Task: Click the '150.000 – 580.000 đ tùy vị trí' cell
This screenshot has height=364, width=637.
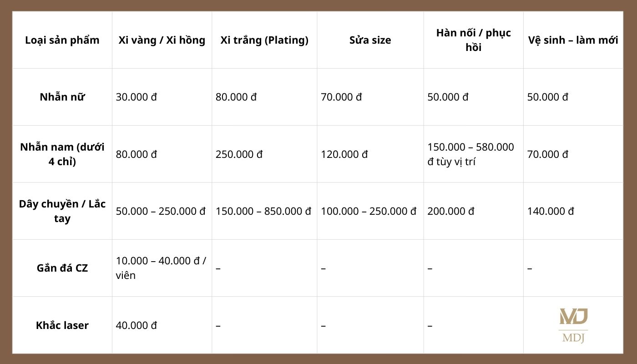Action: (x=470, y=154)
